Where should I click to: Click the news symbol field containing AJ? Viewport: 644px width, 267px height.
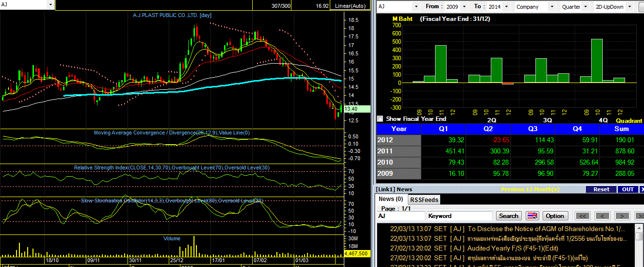pyautogui.click(x=401, y=216)
